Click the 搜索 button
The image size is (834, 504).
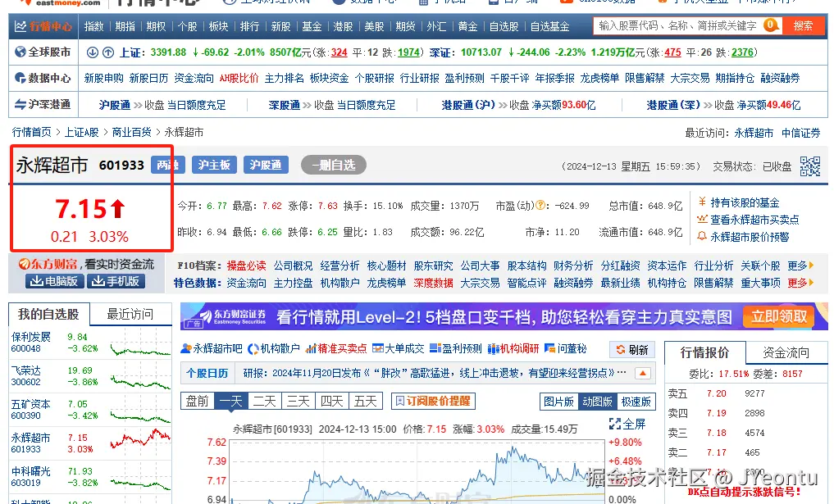[803, 25]
